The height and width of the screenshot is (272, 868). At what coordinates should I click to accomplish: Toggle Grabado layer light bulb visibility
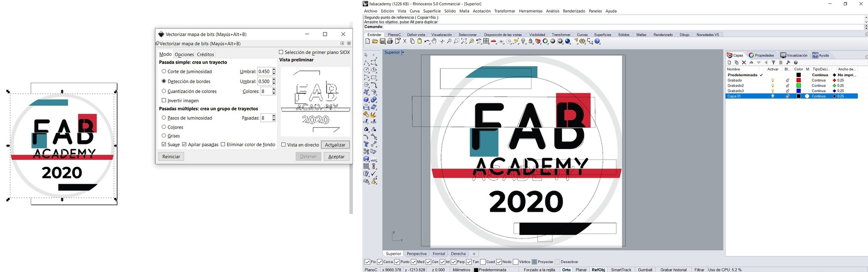coord(773,80)
